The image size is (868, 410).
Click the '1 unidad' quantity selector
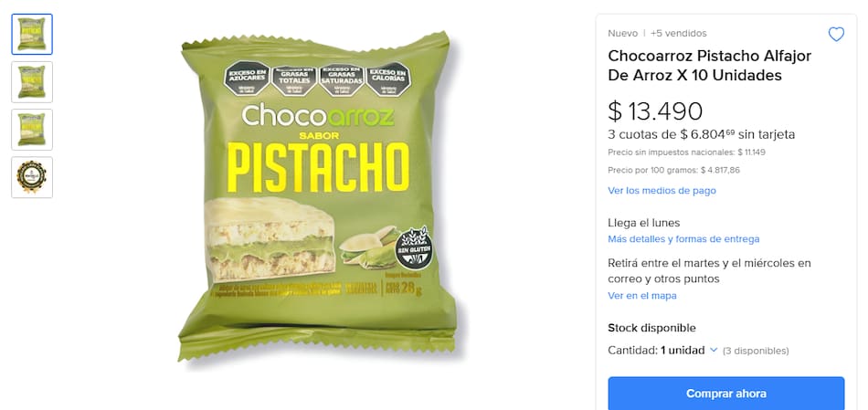(x=689, y=351)
